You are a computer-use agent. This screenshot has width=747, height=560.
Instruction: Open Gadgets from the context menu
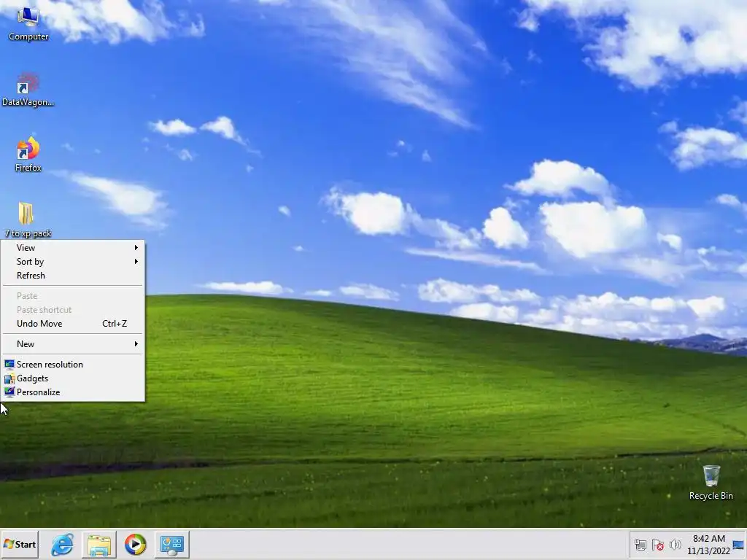[x=73, y=378]
